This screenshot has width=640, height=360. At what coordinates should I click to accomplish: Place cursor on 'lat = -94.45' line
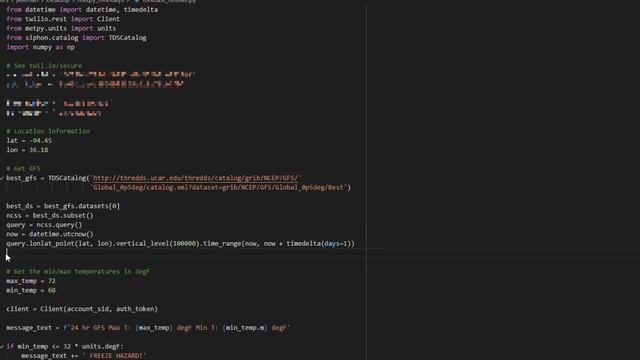coord(29,140)
